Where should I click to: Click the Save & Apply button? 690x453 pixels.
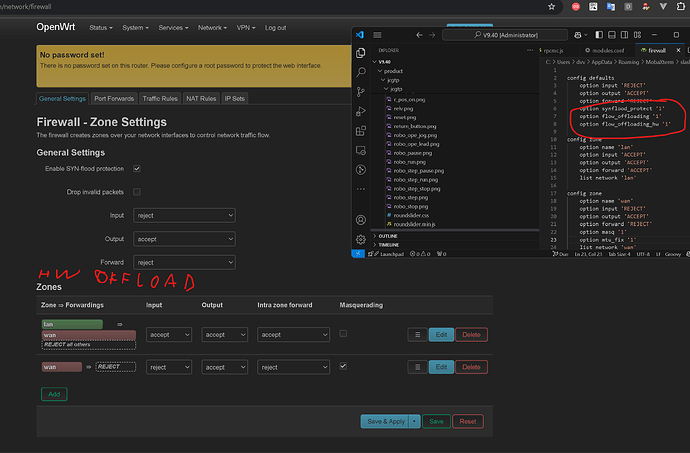385,421
